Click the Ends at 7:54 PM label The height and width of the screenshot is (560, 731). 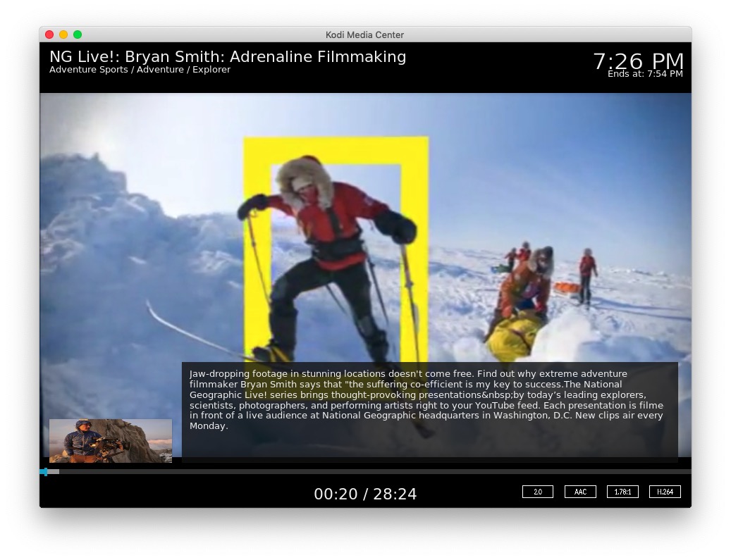tap(645, 74)
